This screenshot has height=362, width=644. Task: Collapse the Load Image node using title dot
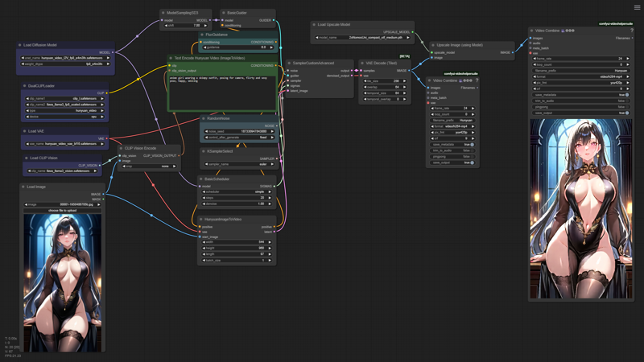click(23, 187)
